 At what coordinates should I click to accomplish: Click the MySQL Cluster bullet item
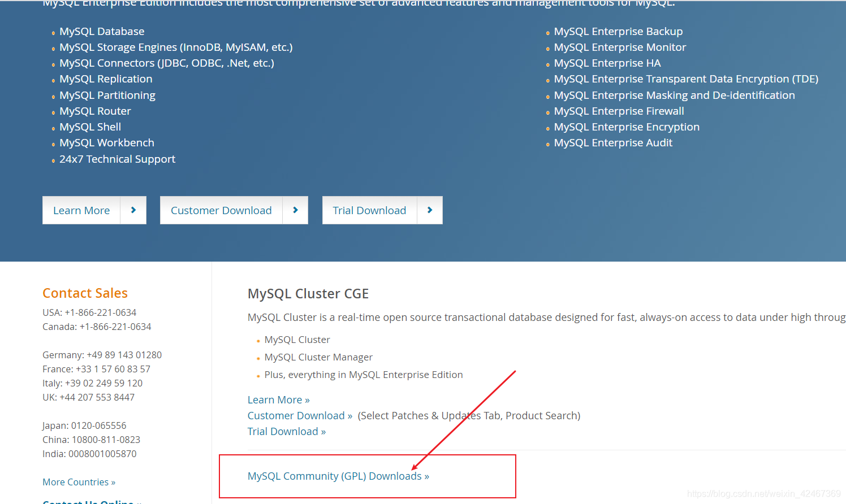(x=297, y=340)
